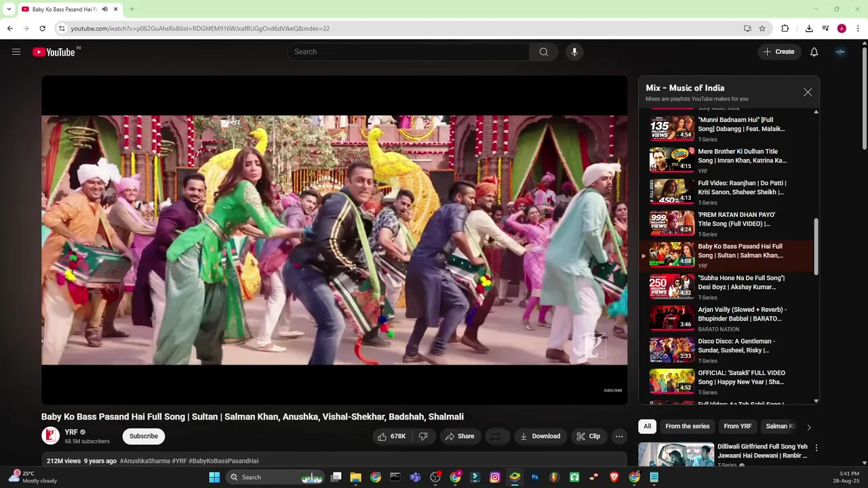Dislike the video with thumbs down
This screenshot has height=488, width=868.
click(423, 436)
